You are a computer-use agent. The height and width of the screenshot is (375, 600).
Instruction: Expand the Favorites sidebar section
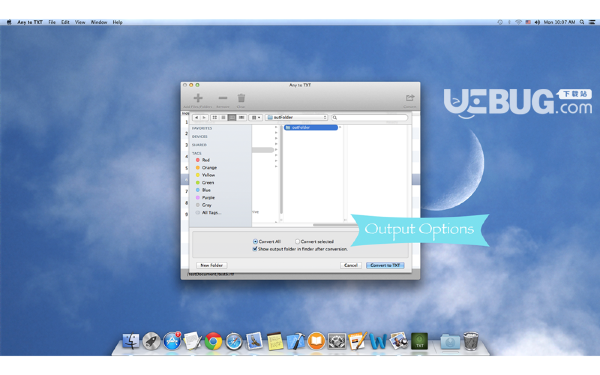(x=202, y=128)
